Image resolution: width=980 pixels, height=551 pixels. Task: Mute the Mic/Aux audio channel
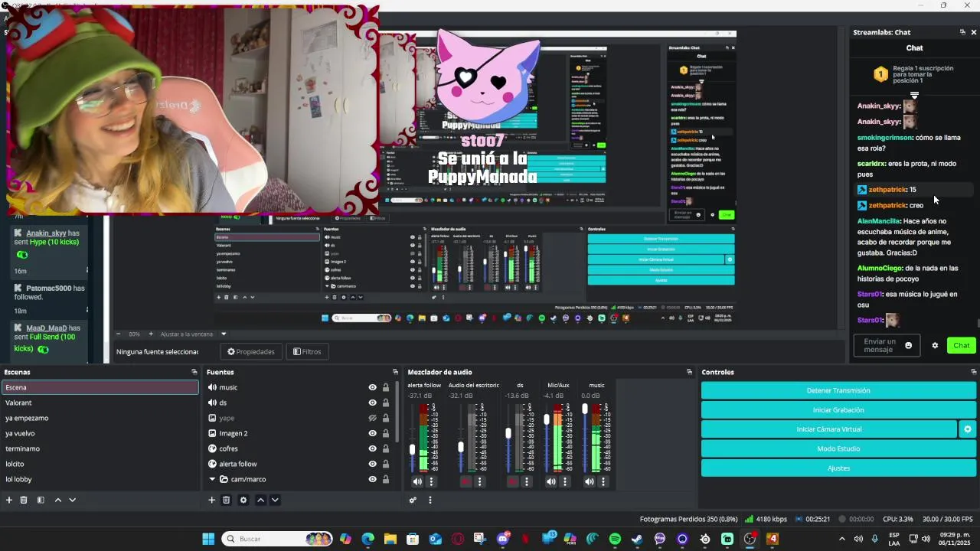[x=551, y=481]
